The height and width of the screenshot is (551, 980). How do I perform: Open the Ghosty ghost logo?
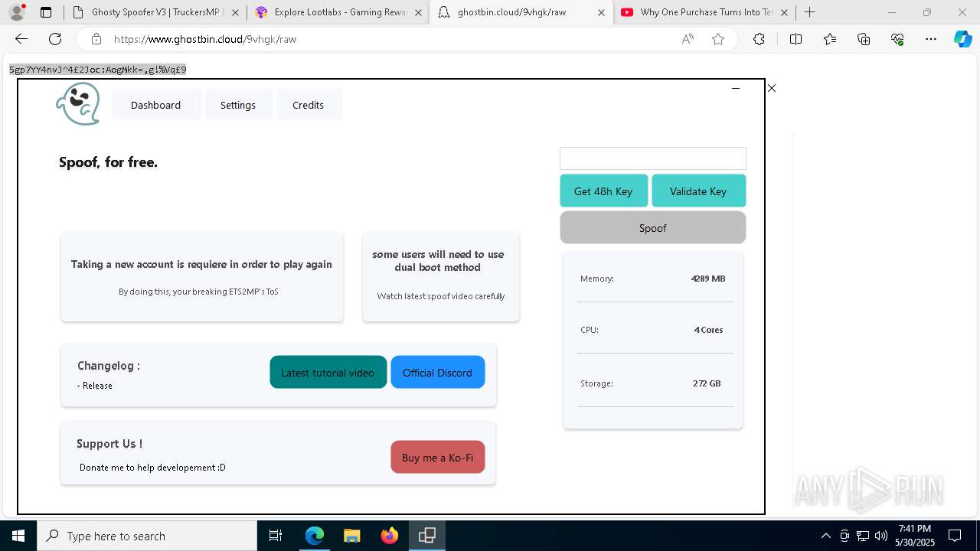[x=78, y=104]
